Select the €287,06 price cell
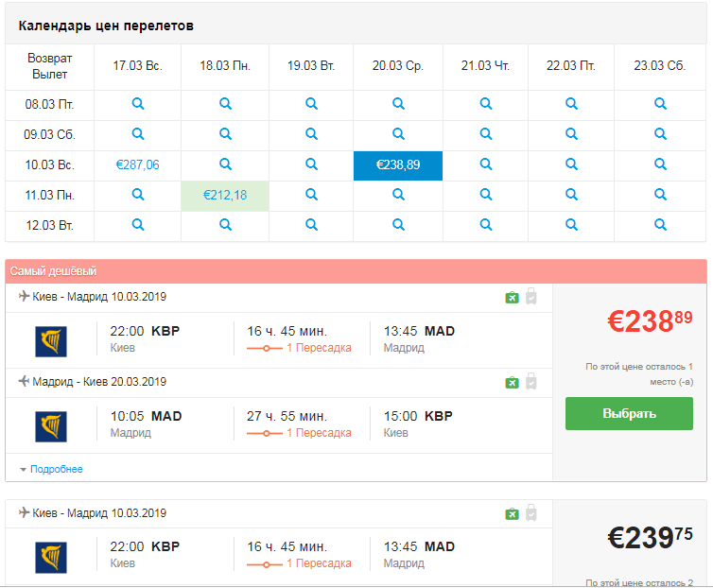Screen dimensions: 713x588 click(x=138, y=164)
